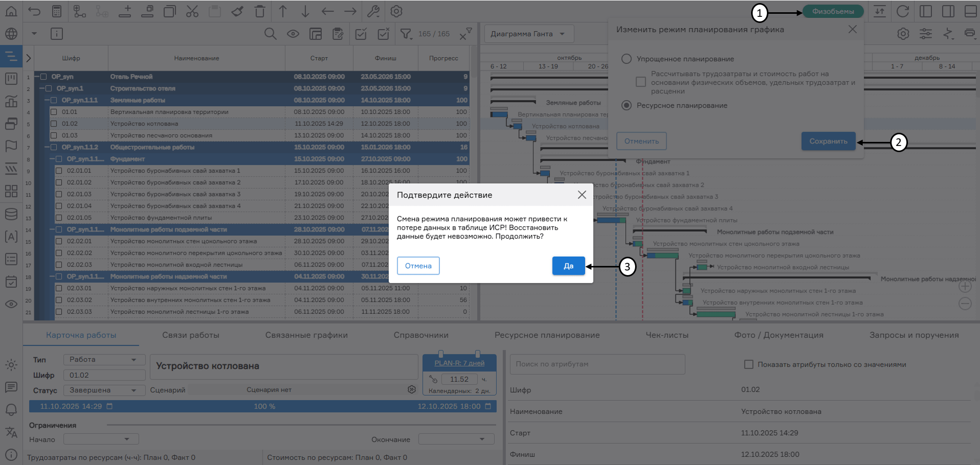
Task: Enable Показать атрибуты только со значениями
Action: click(x=749, y=364)
